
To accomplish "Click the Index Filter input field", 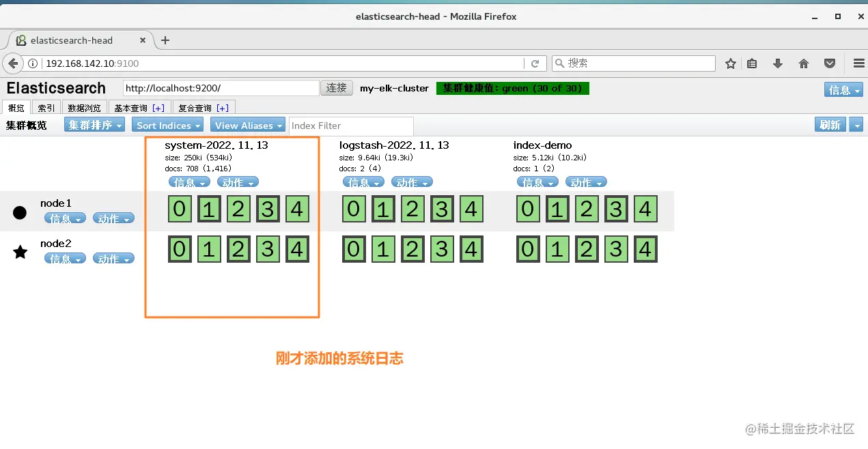I will click(350, 125).
